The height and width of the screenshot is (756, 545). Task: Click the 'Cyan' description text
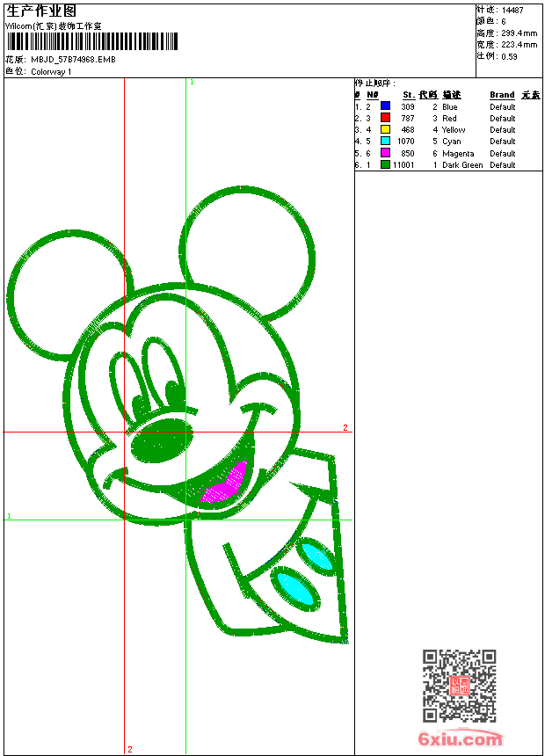click(x=452, y=142)
